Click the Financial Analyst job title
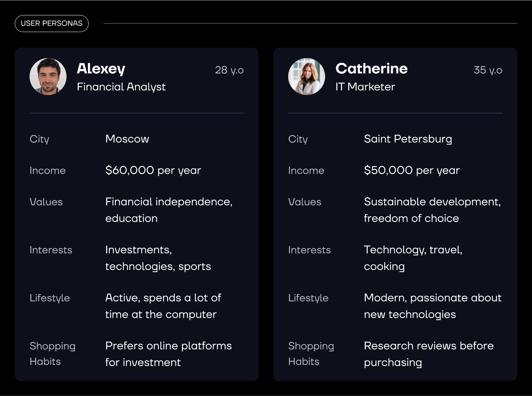The image size is (532, 396). click(121, 87)
